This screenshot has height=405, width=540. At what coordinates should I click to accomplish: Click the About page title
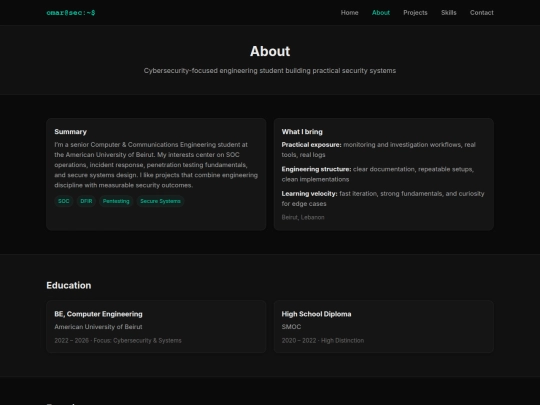tap(270, 51)
